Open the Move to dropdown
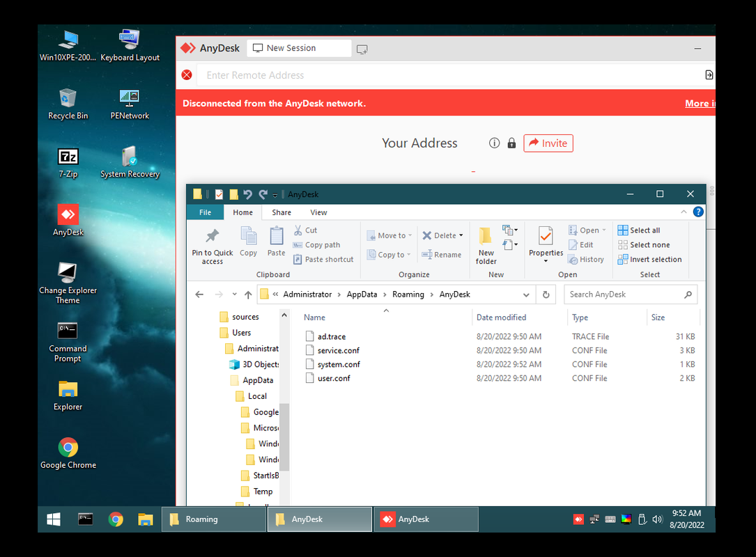The height and width of the screenshot is (557, 756). [389, 235]
